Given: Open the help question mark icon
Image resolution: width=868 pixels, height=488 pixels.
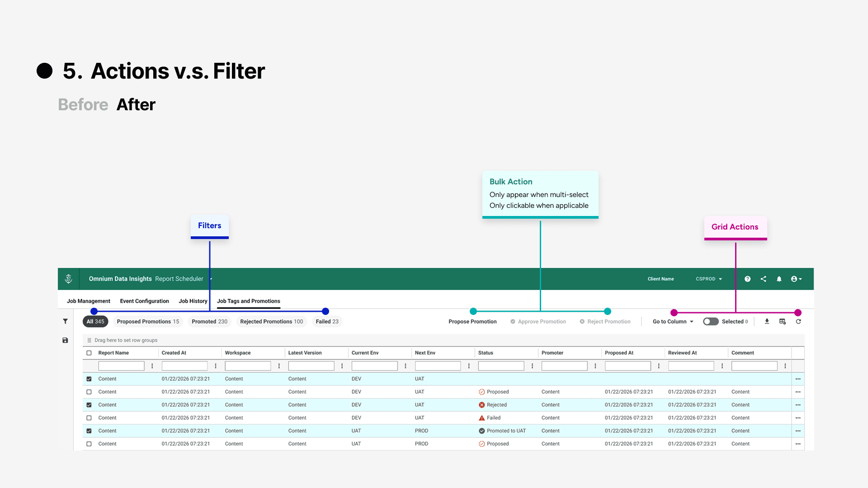Looking at the screenshot, I should point(747,279).
